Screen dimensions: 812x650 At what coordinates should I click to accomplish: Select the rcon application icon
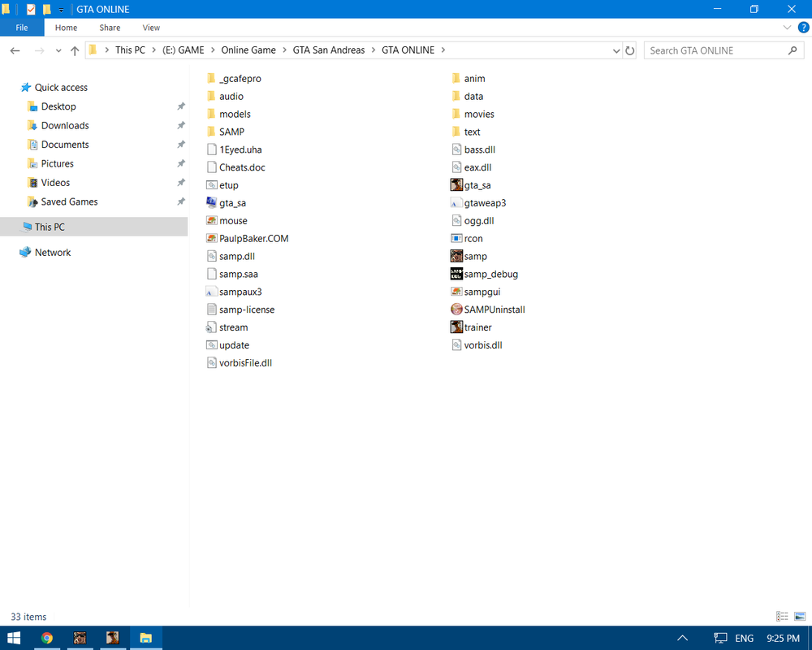tap(456, 238)
